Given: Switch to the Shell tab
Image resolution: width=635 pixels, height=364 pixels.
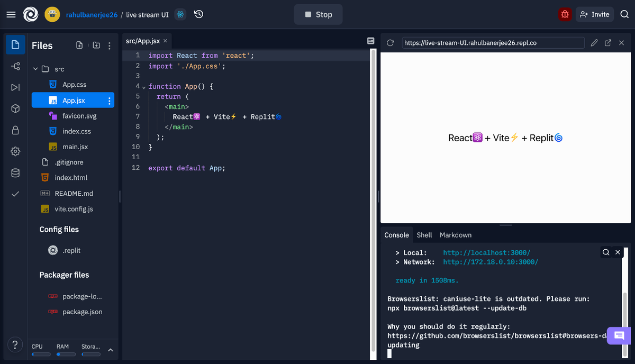Looking at the screenshot, I should click(x=424, y=235).
